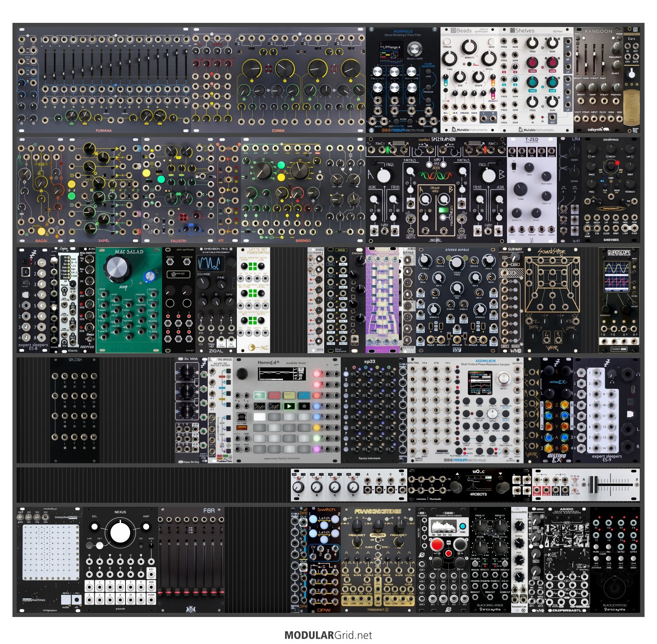Click the large center knob on NEXUS
The width and height of the screenshot is (657, 644).
click(x=120, y=533)
